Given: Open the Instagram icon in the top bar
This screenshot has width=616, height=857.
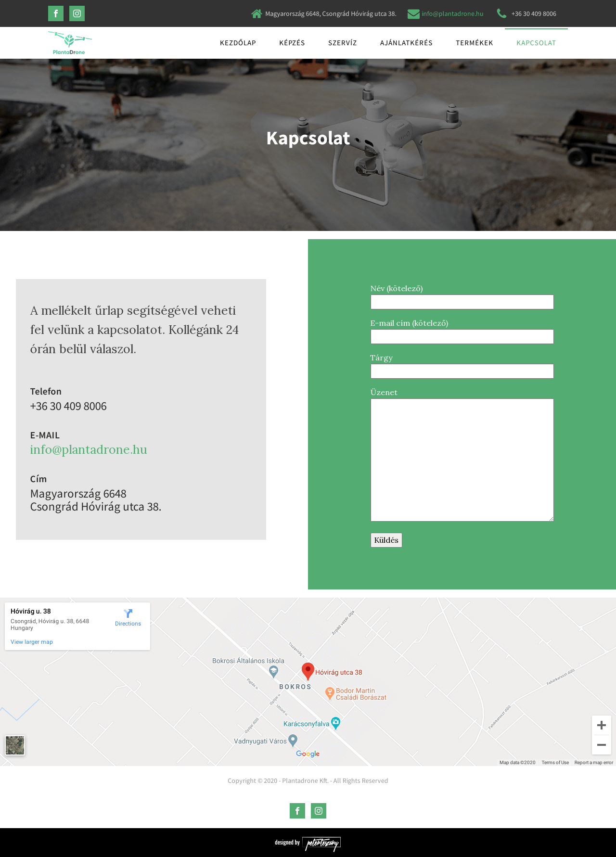Looking at the screenshot, I should tap(77, 13).
